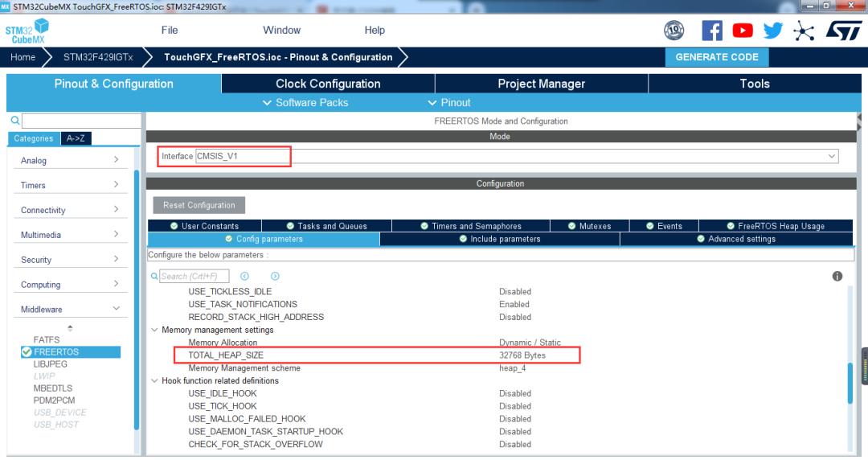The height and width of the screenshot is (460, 868).
Task: Switch to Categories view tab
Action: tap(33, 138)
